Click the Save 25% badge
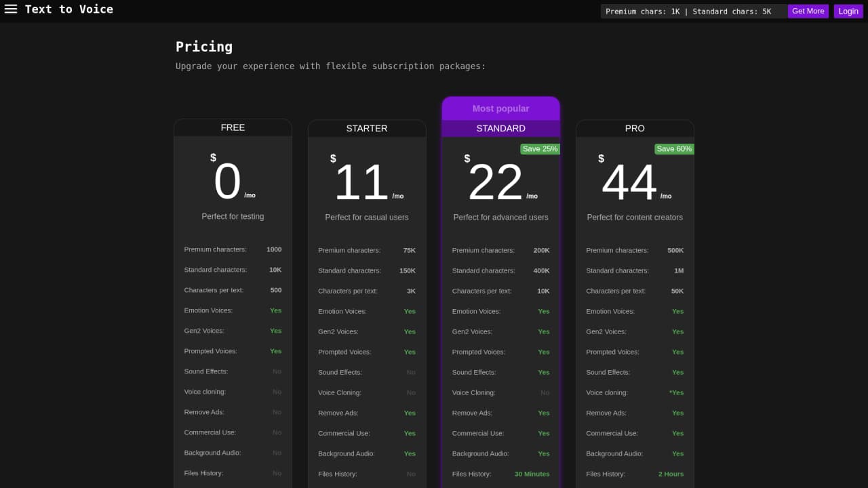 point(540,149)
